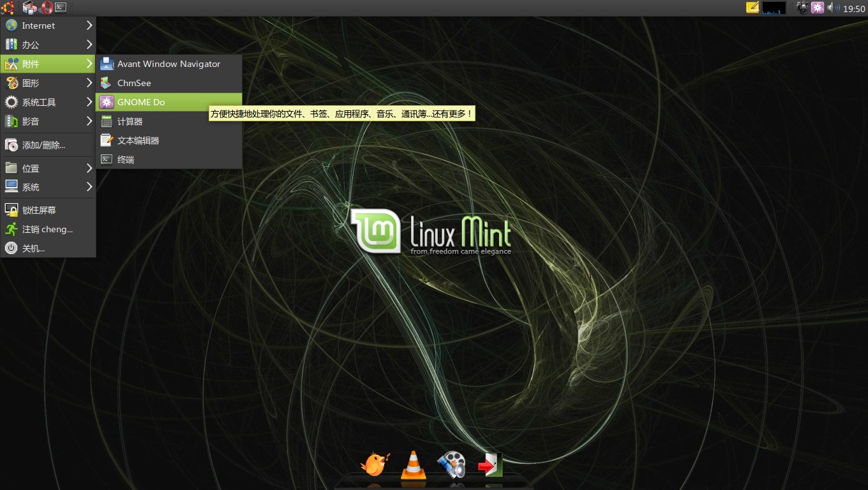
Task: Launch the software installer icon in the top panel
Action: [x=29, y=8]
